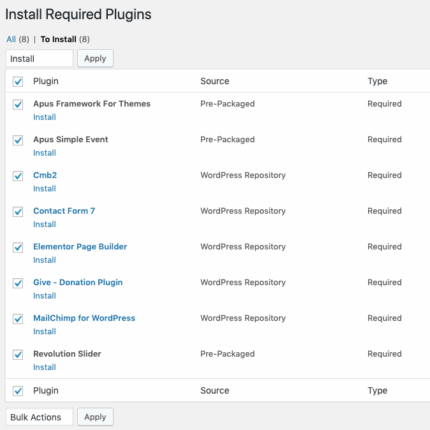Uncheck the Apus Framework For Themes checkbox
Viewport: 430px width, 430px height.
(18, 105)
